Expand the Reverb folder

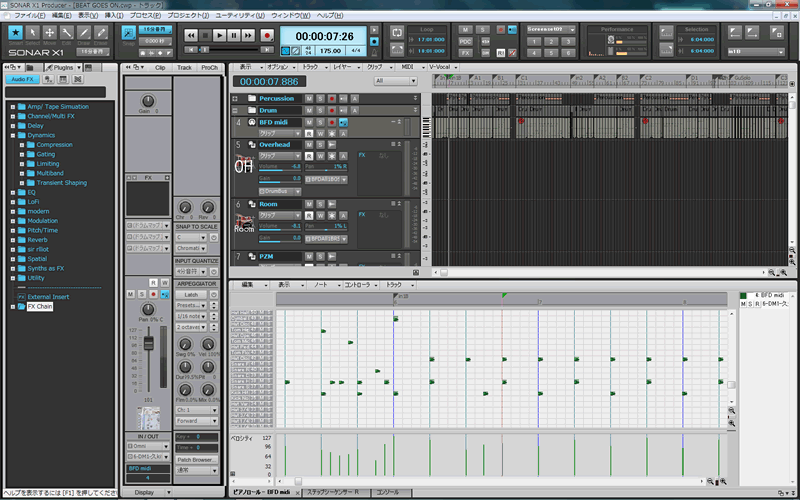click(13, 240)
